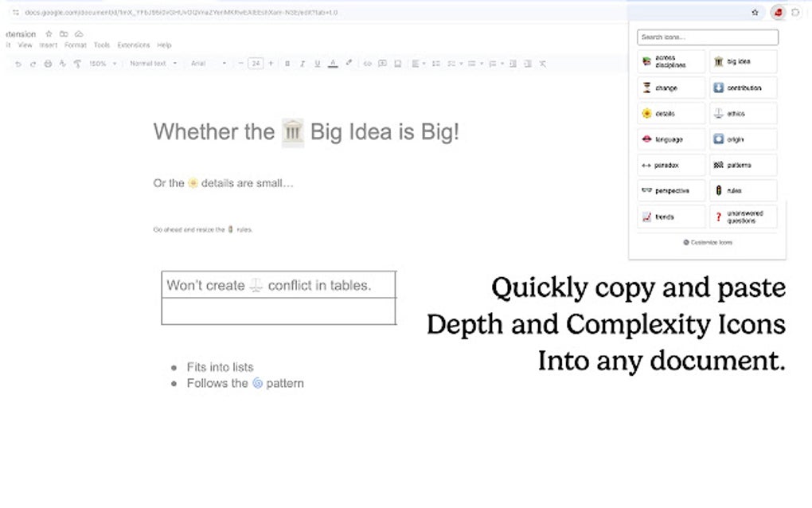
Task: Open the zoom level dropdown
Action: (100, 63)
